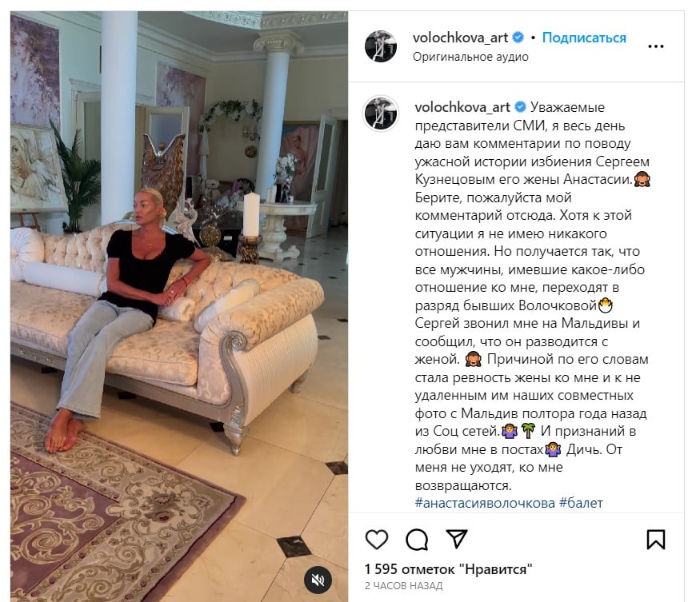Open volochkova_art username in header
The image size is (700, 602).
point(460,38)
